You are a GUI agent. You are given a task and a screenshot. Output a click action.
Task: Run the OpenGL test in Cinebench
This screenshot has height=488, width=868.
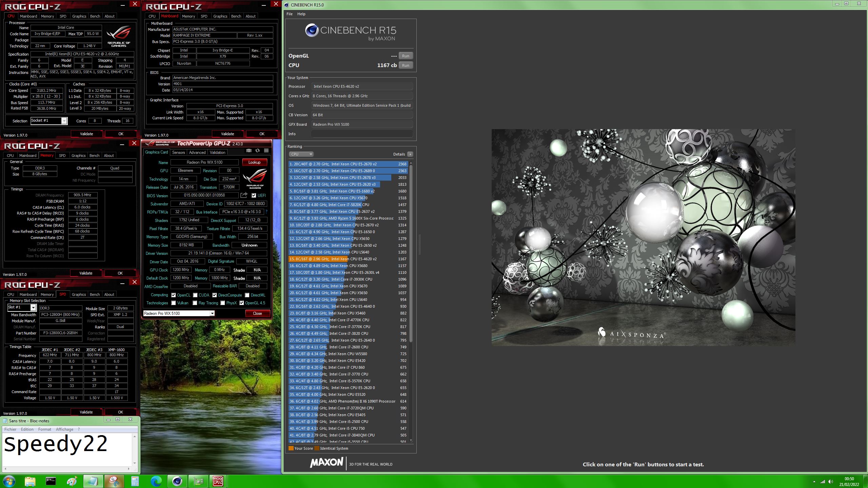click(x=406, y=56)
